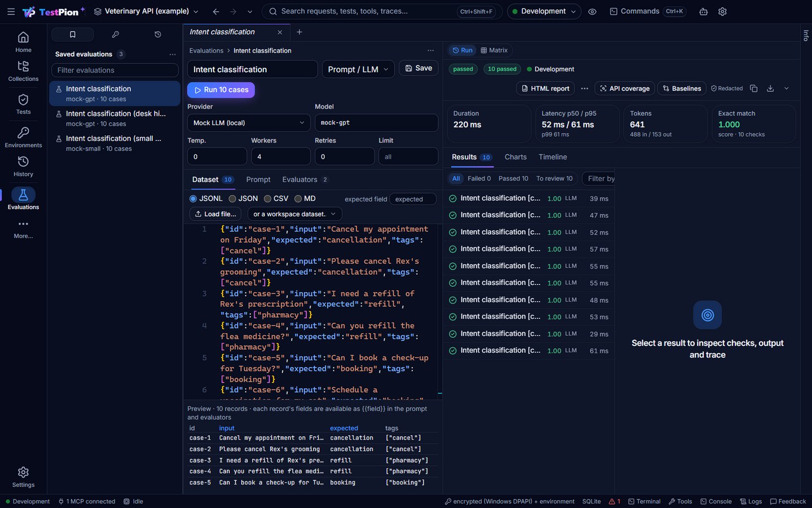Switch to the Timeline tab
Screen dimensions: 812x508
[x=553, y=157]
